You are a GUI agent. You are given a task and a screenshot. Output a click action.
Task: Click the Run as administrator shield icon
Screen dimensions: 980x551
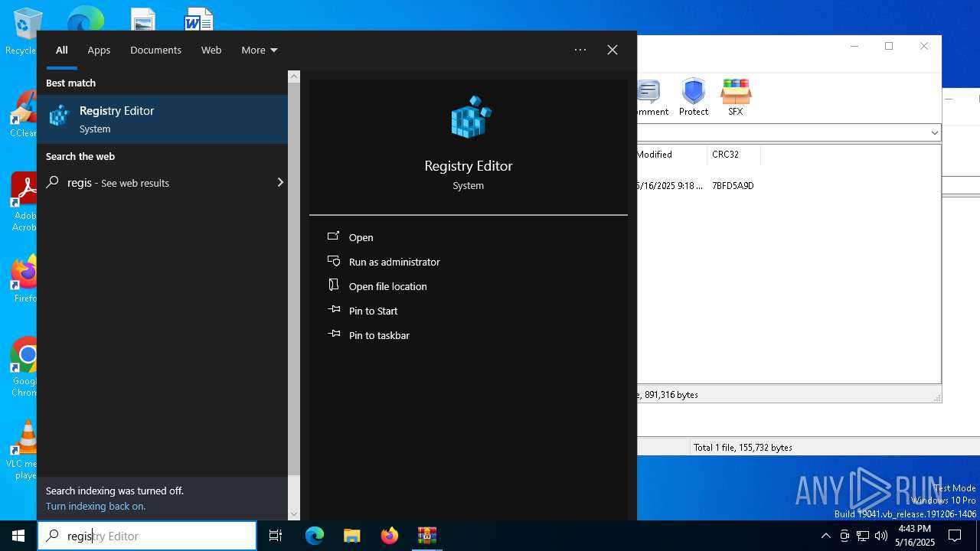tap(334, 261)
